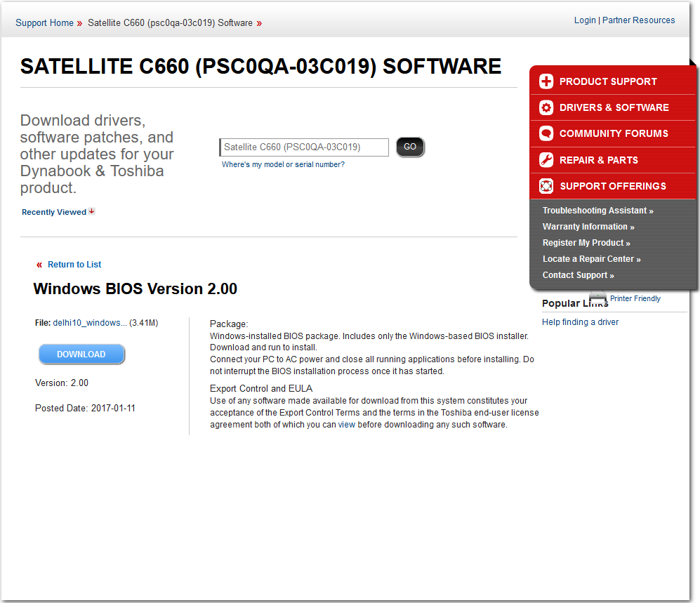Image resolution: width=700 pixels, height=603 pixels.
Task: Click the printer icon beside Printer Friendly
Action: click(598, 297)
